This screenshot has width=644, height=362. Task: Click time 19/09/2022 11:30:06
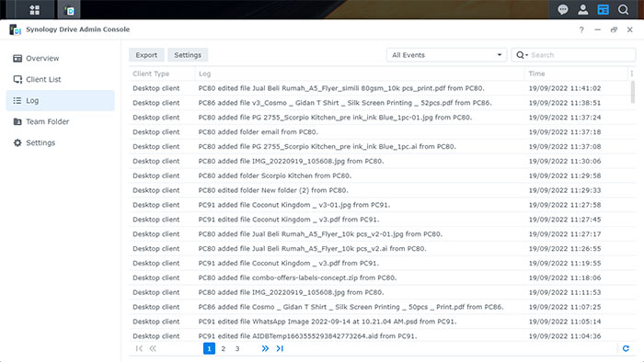click(x=565, y=161)
